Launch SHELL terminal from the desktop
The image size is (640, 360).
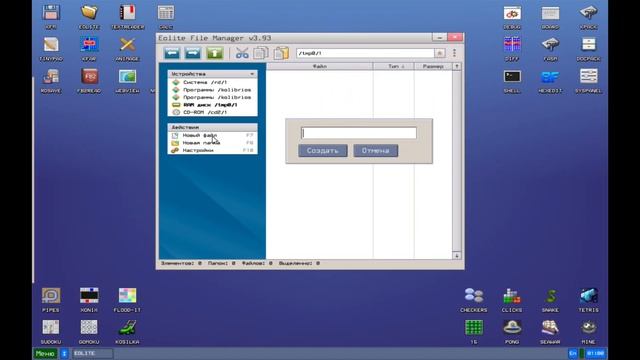pyautogui.click(x=512, y=81)
